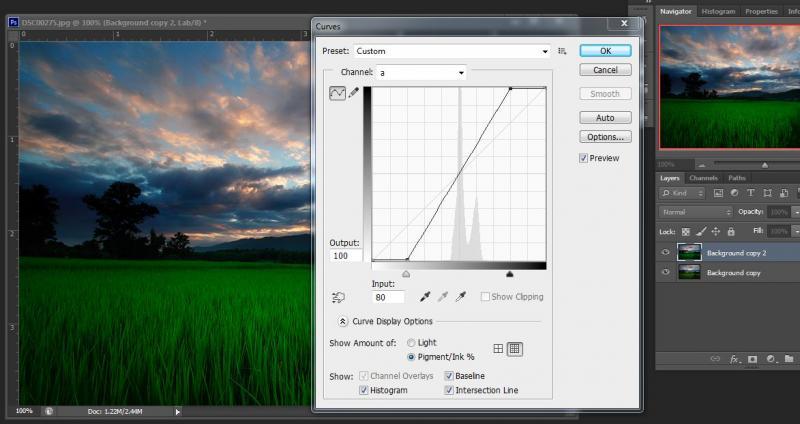Pick the gray point eyedropper
The width and height of the screenshot is (800, 424).
pos(443,297)
